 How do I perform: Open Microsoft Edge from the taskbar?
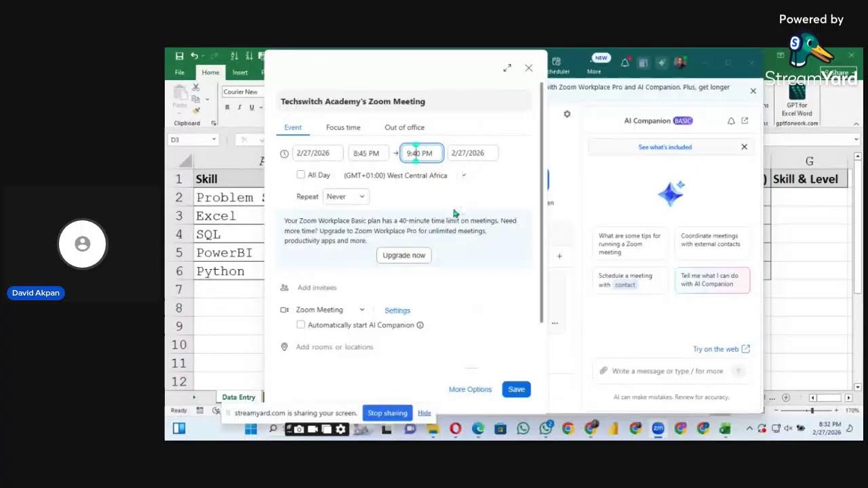point(478,429)
